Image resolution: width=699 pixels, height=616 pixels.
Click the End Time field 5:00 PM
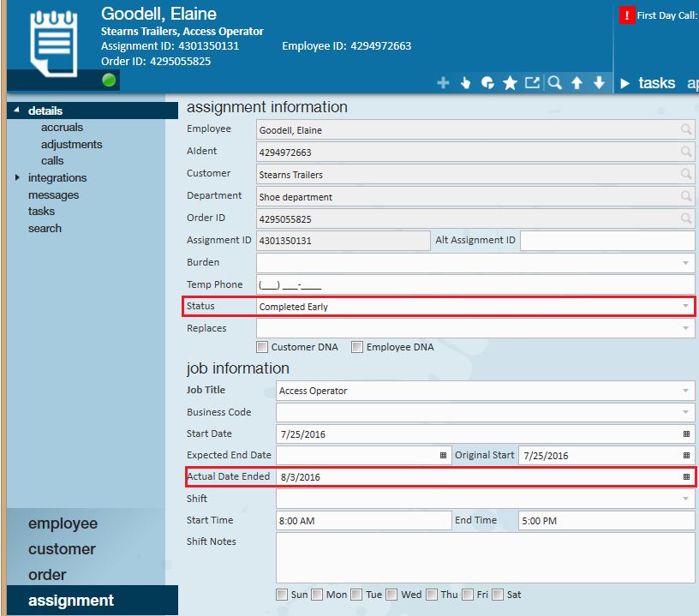point(606,521)
